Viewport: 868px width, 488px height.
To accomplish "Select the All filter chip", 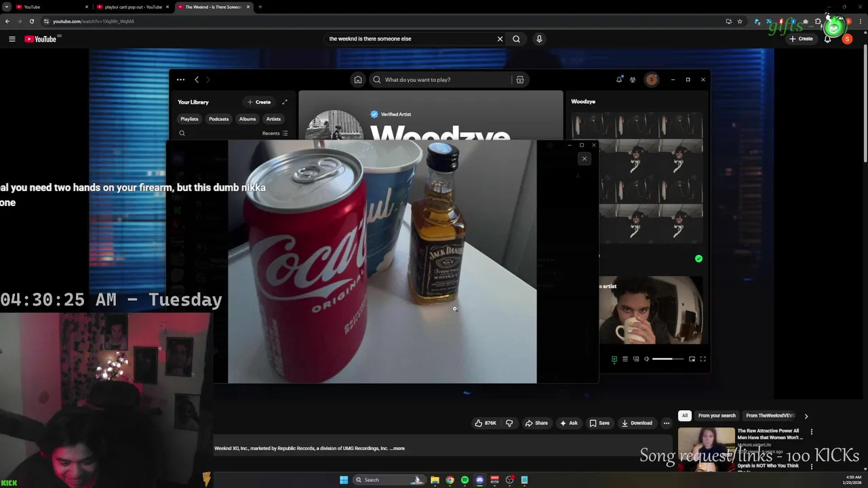I will click(685, 415).
